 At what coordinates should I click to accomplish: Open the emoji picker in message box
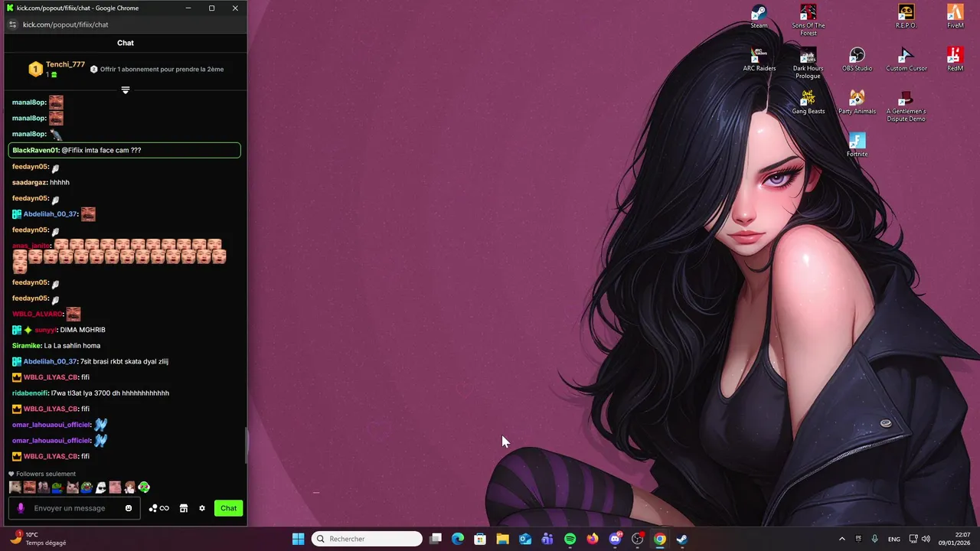pos(129,508)
